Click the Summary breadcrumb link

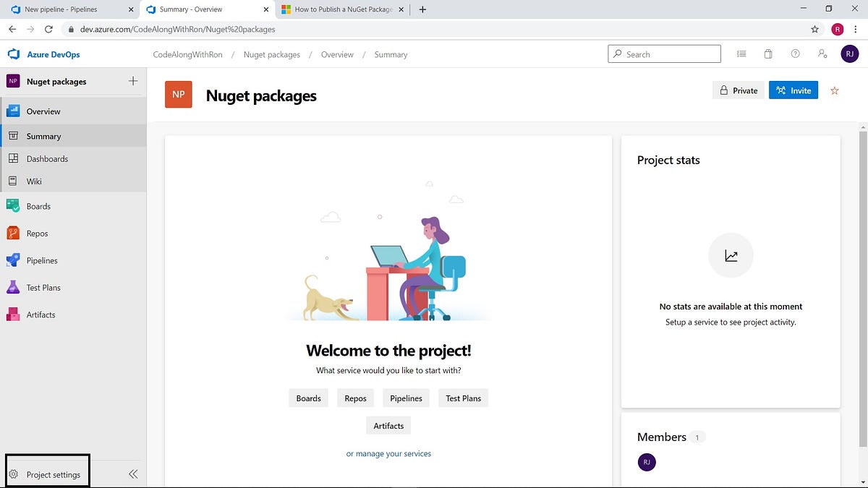point(391,54)
